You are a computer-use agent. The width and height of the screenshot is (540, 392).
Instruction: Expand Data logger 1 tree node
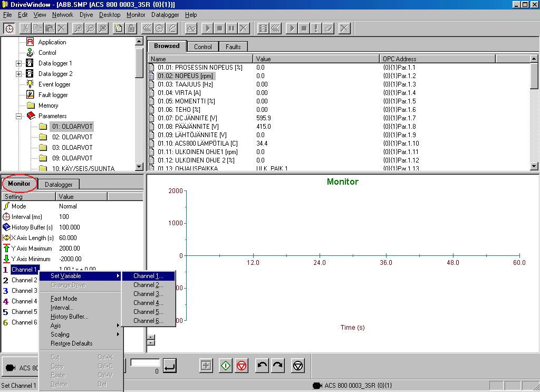[x=18, y=63]
